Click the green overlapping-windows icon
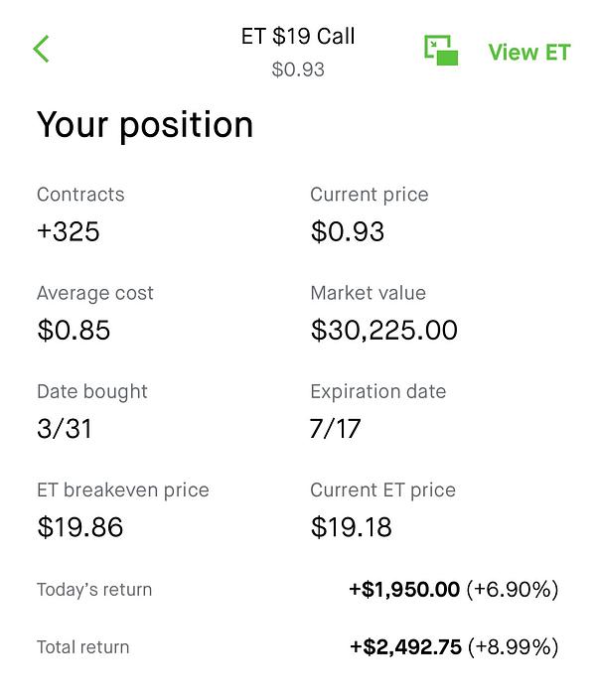 441,51
